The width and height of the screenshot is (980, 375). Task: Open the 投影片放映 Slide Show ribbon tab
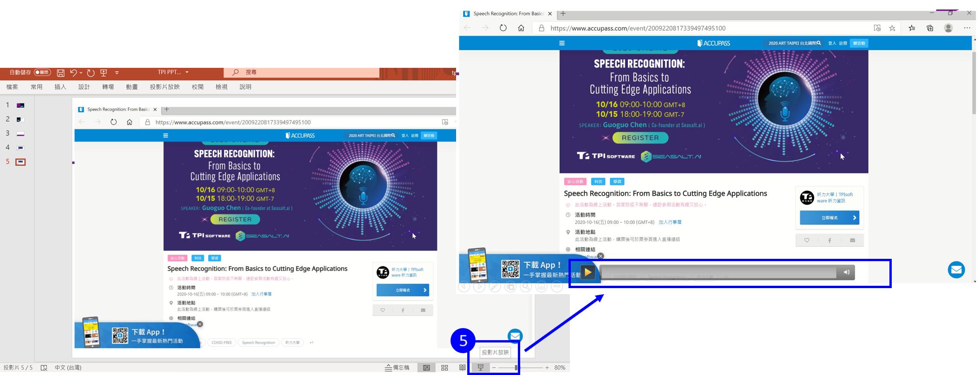point(164,87)
